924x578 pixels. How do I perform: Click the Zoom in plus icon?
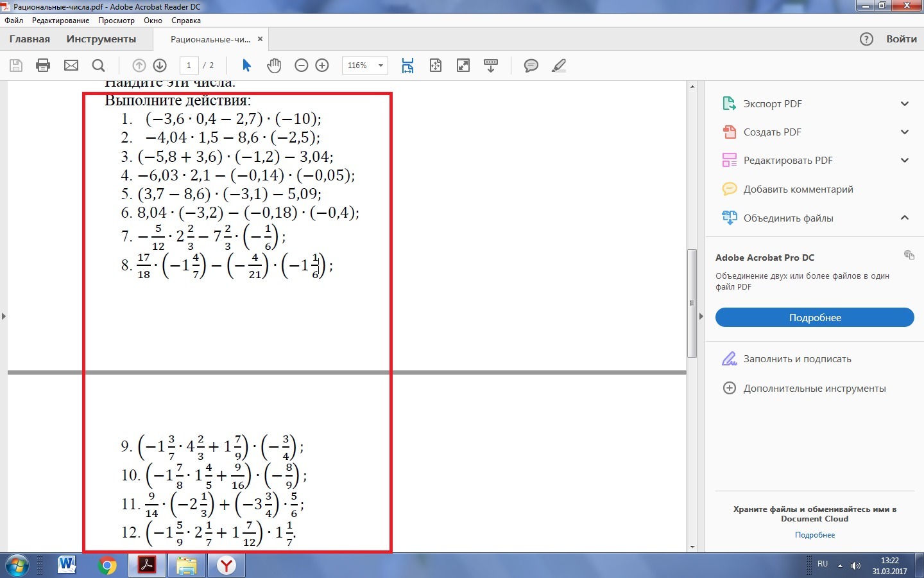tap(322, 66)
